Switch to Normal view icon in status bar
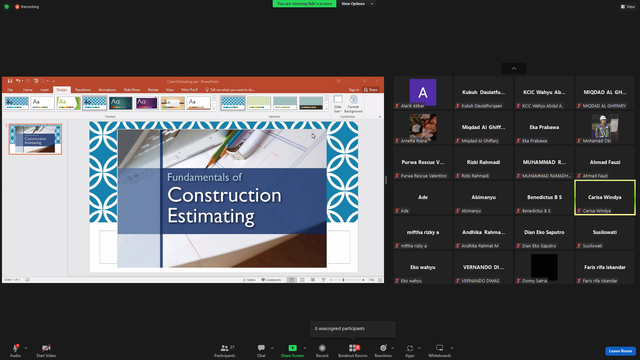The width and height of the screenshot is (640, 360). (x=291, y=280)
